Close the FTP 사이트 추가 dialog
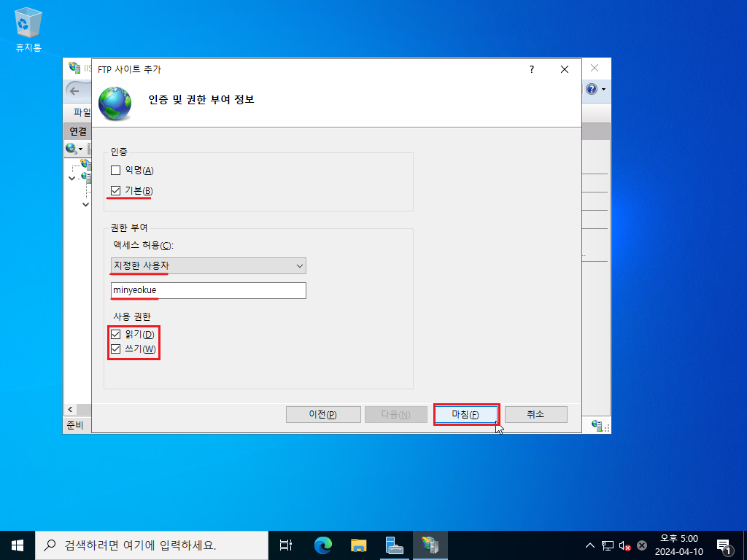Screen dimensions: 747x560 pos(565,69)
